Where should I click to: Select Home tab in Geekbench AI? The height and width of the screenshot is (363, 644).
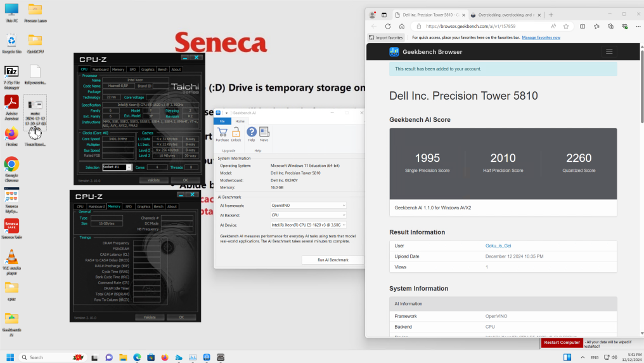click(240, 121)
